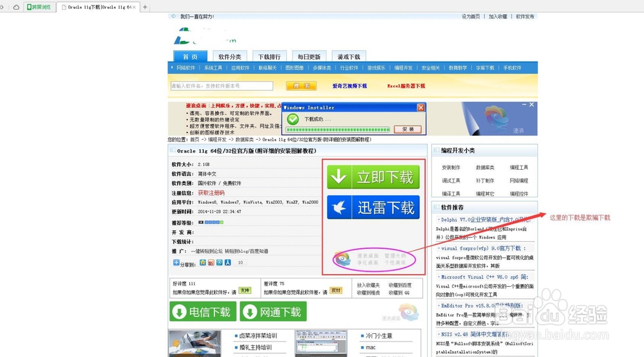Image resolution: width=644 pixels, height=357 pixels.
Task: Open visual foxpro 9.0 recommended software link
Action: tap(484, 248)
